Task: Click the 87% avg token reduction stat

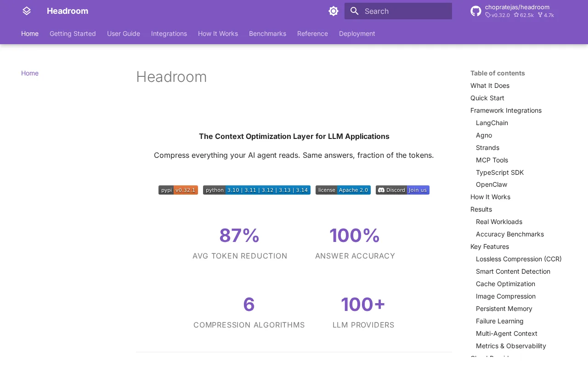Action: (x=240, y=243)
